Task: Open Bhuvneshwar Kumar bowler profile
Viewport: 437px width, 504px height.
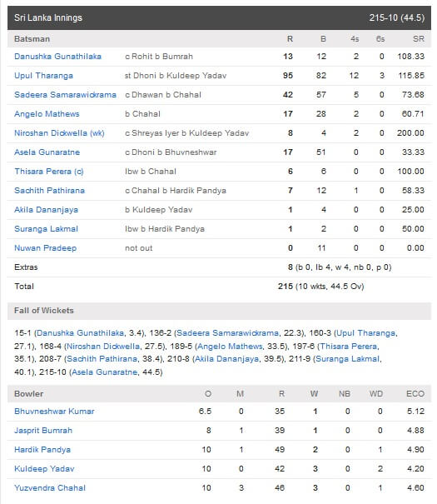Action: [54, 412]
